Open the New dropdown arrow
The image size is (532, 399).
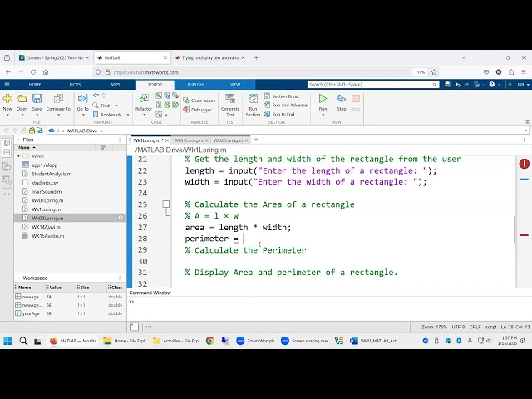[x=7, y=115]
